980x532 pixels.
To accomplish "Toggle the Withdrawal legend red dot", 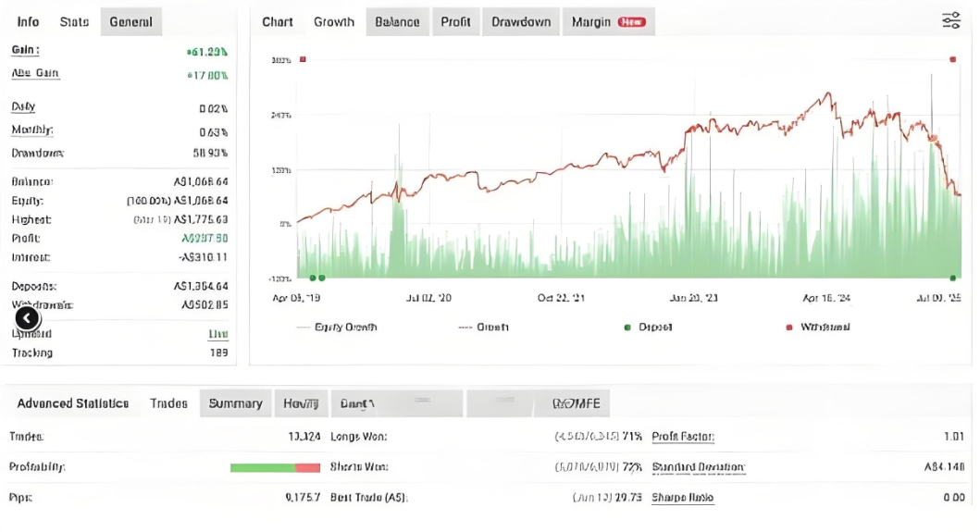I will click(x=788, y=327).
